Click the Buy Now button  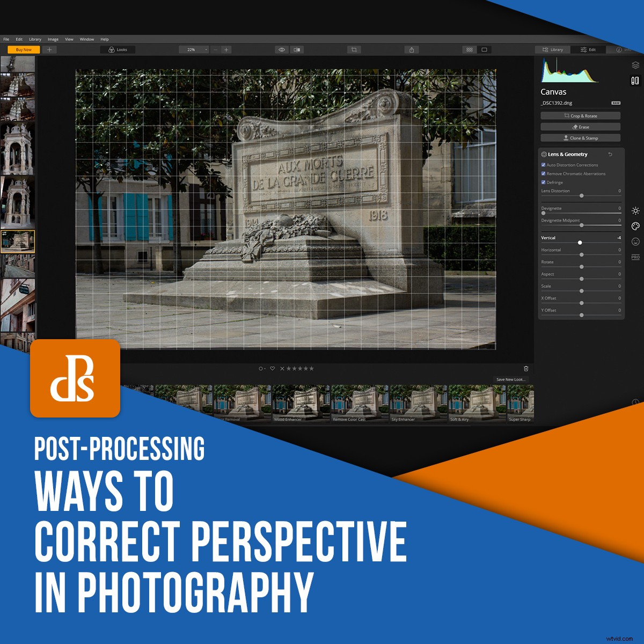pyautogui.click(x=24, y=49)
